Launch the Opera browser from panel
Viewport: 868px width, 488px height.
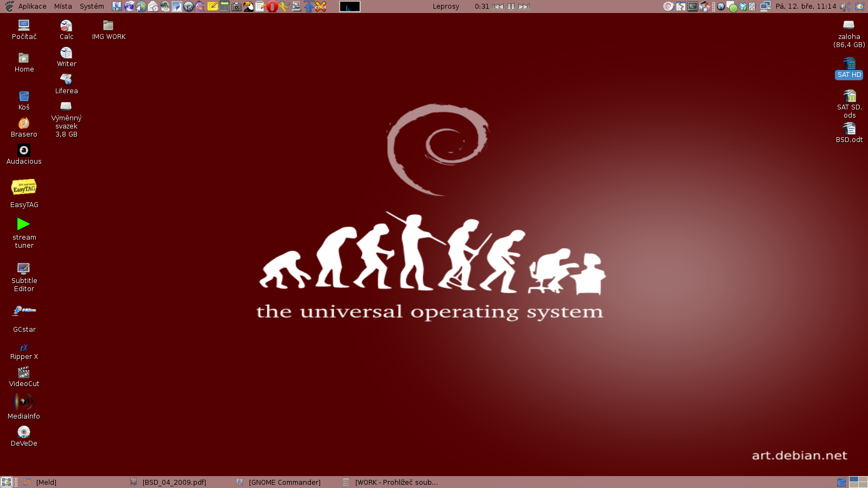click(272, 7)
